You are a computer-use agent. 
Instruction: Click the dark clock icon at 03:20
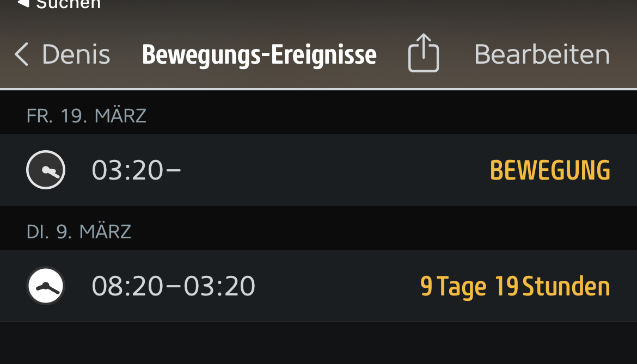[46, 170]
